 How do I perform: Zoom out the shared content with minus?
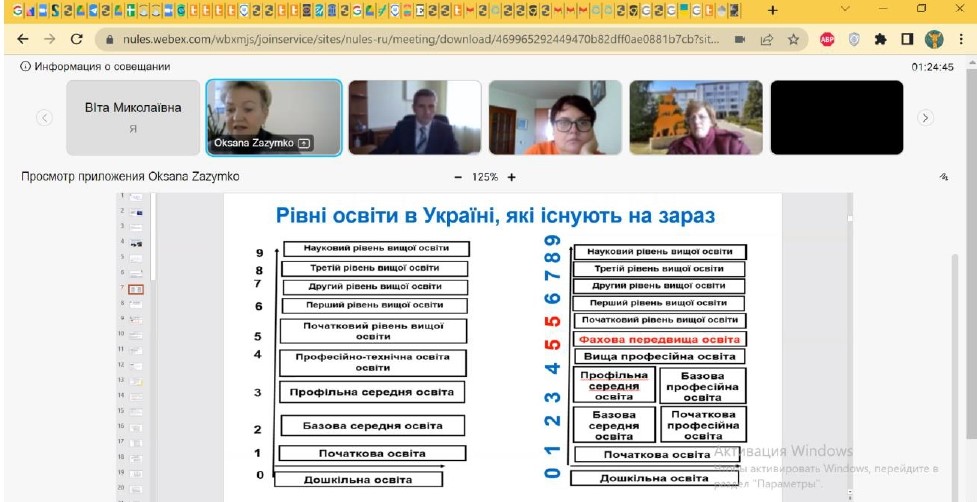tap(459, 178)
